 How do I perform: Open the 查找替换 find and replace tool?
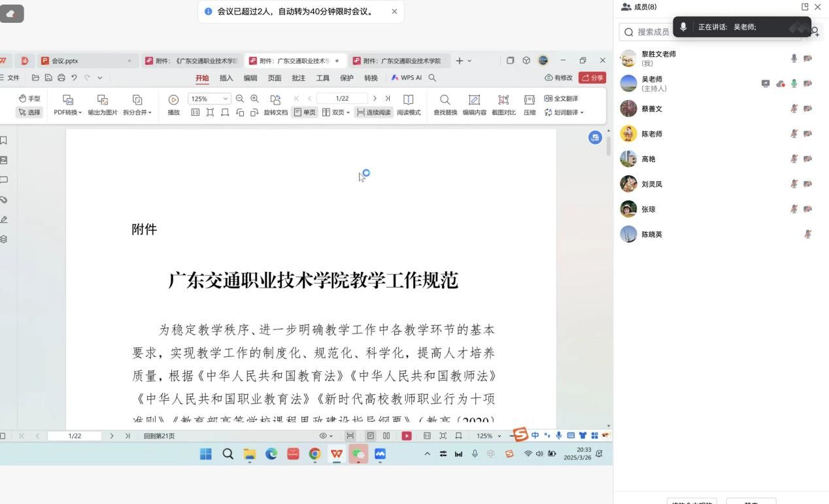click(x=445, y=100)
